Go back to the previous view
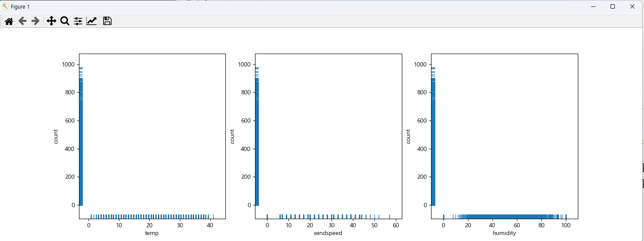The width and height of the screenshot is (644, 241). 22,21
